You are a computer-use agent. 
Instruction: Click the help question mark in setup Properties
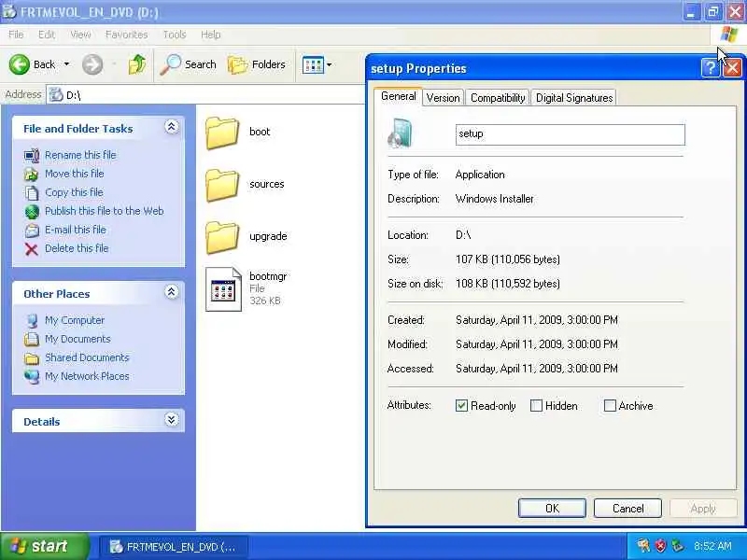pyautogui.click(x=710, y=68)
